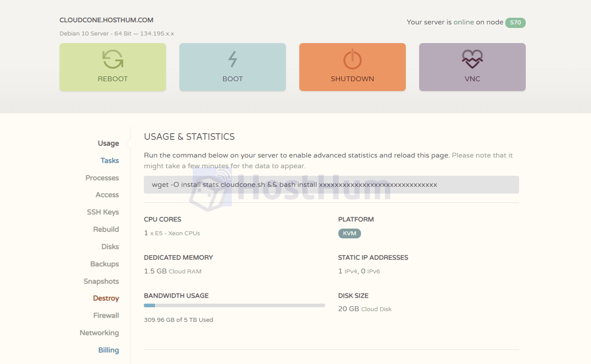Click the CPU CORES label
591x364 pixels.
(x=163, y=219)
